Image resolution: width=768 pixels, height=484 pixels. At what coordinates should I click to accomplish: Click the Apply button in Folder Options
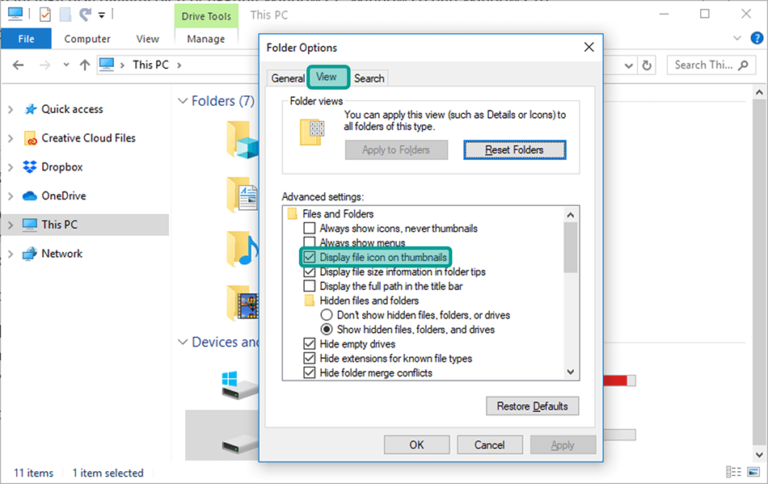coord(563,445)
